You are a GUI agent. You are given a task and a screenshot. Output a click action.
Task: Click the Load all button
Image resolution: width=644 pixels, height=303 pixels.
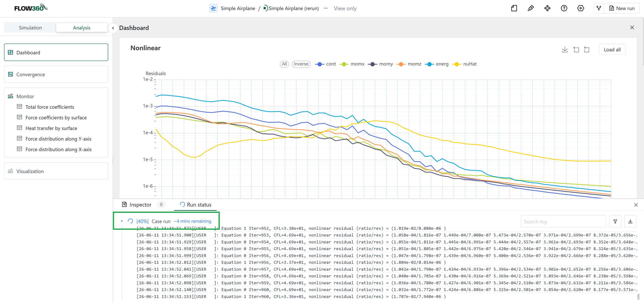612,49
